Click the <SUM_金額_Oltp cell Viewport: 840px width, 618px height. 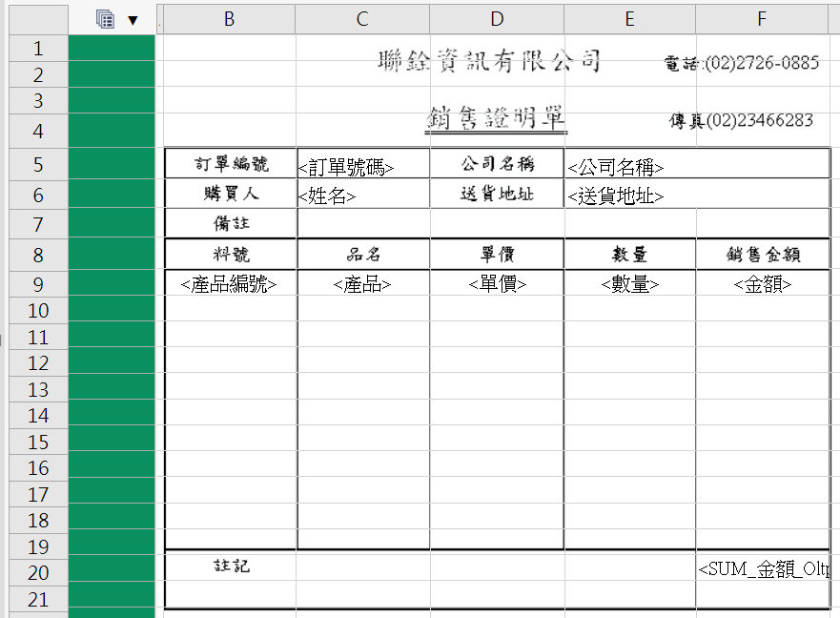tap(763, 568)
